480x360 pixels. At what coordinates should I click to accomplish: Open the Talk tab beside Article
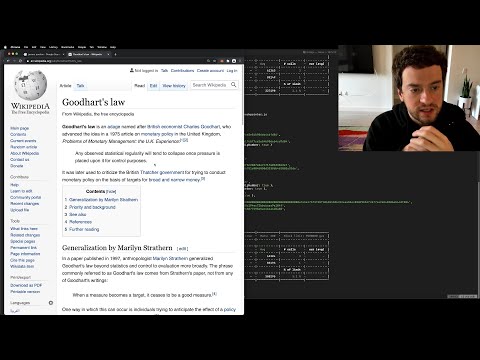80,86
